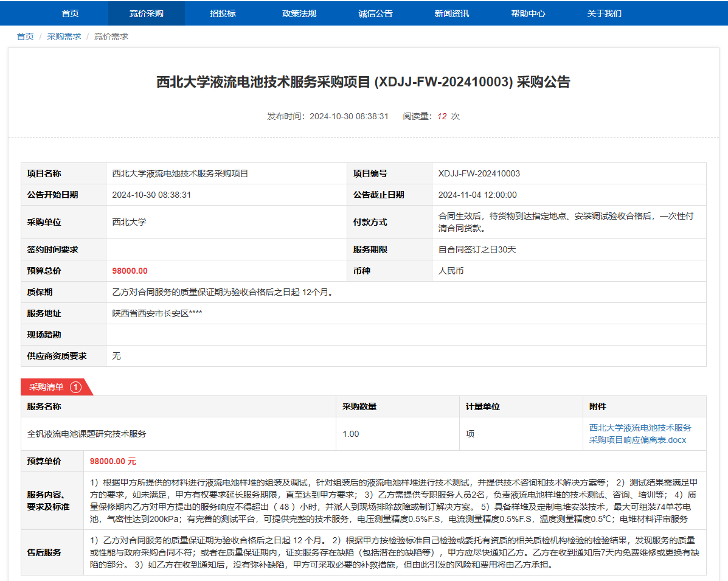The width and height of the screenshot is (728, 581).
Task: Download the 响应偏离表.docx attachment
Action: pos(640,434)
